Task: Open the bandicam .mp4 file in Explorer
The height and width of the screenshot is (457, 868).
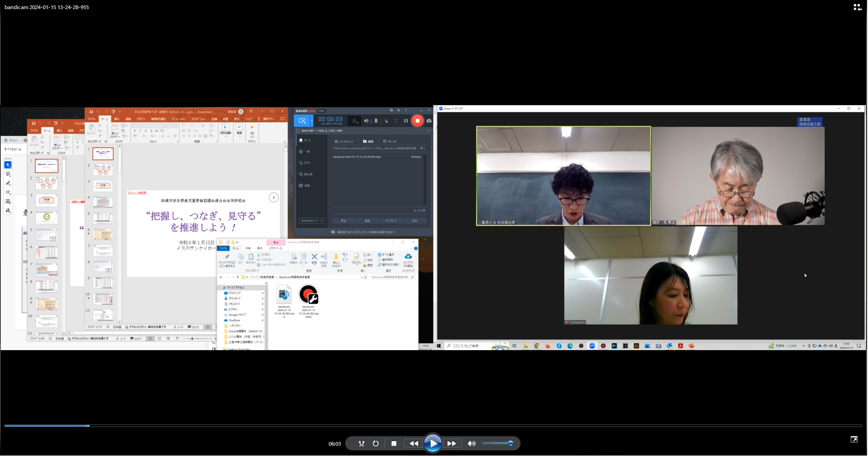Action: tap(284, 300)
